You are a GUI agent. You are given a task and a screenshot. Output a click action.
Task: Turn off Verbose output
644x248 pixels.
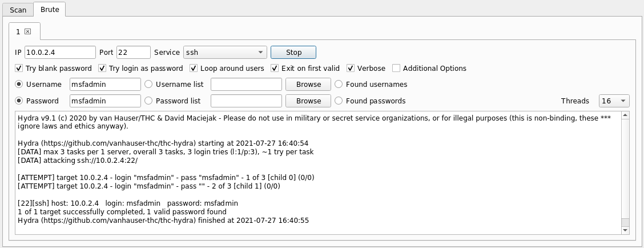point(351,69)
